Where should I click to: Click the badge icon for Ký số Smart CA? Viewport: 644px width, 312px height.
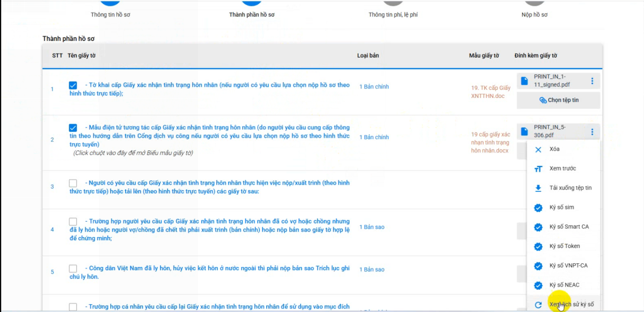coord(538,227)
